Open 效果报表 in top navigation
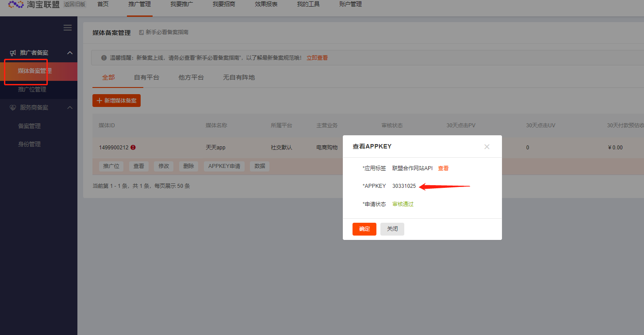This screenshot has height=335, width=644. pyautogui.click(x=266, y=4)
